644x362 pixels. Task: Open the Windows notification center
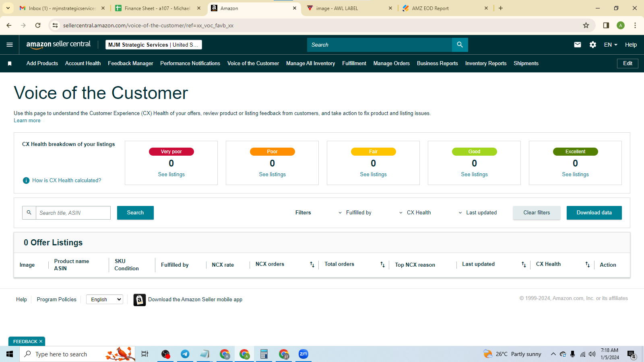click(x=631, y=354)
